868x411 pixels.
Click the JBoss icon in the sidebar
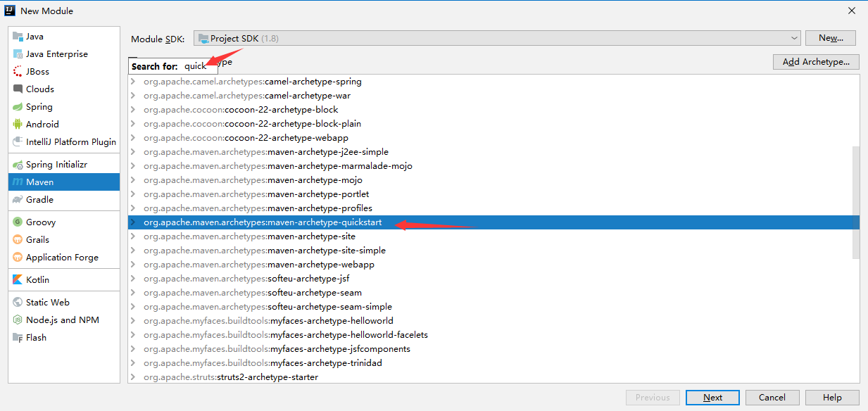(18, 72)
